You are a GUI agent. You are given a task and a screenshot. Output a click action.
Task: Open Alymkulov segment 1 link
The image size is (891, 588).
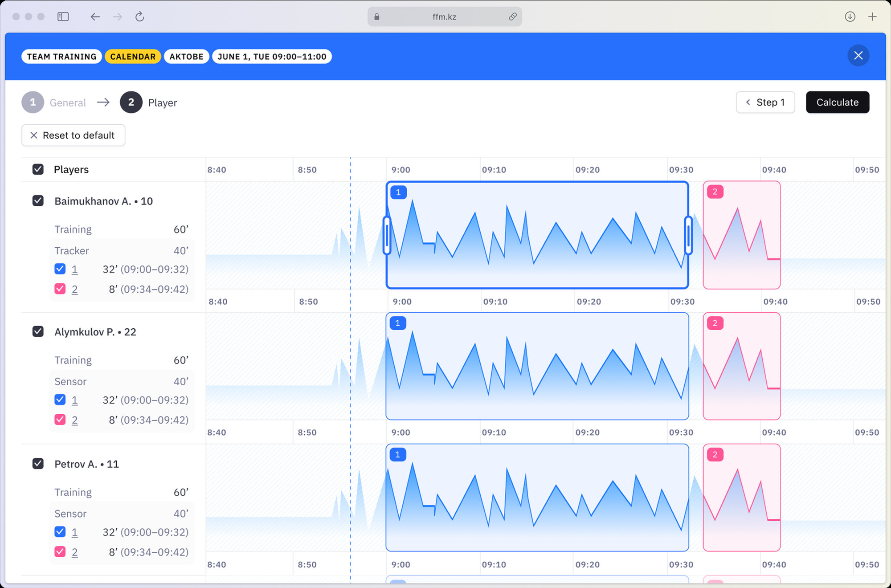pyautogui.click(x=75, y=400)
